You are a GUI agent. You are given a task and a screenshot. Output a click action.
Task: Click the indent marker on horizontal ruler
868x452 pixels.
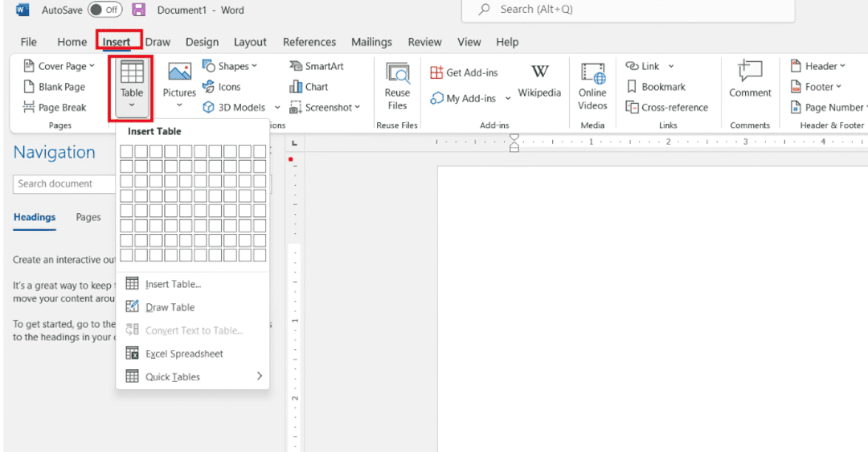tap(514, 143)
